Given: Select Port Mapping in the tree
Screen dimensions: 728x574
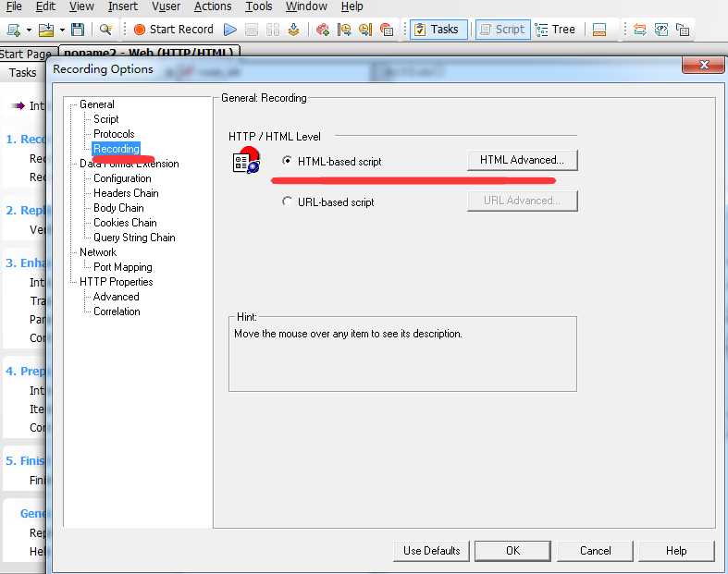Looking at the screenshot, I should pos(123,267).
